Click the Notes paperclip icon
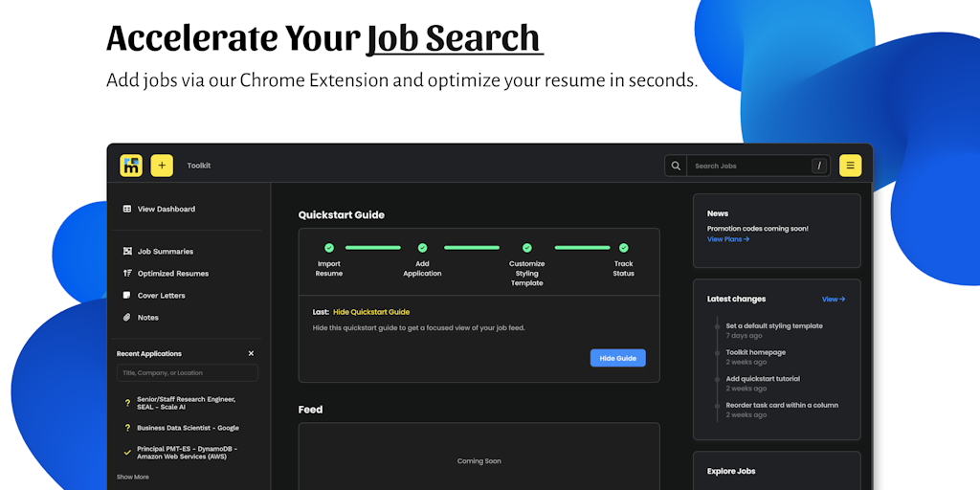The width and height of the screenshot is (980, 490). click(x=127, y=318)
